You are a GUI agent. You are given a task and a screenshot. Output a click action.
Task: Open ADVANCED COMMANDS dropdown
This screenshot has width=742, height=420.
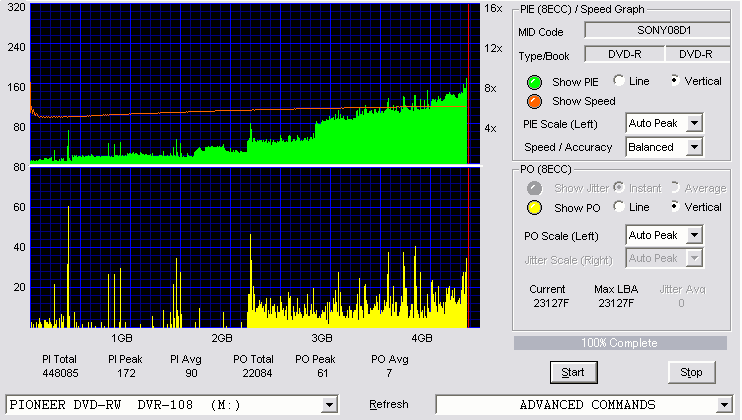click(724, 405)
